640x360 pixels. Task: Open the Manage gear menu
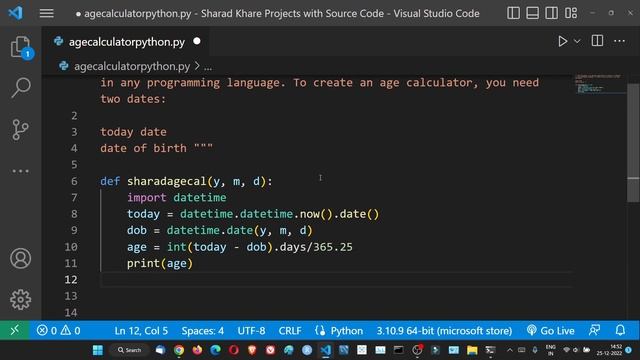[20, 300]
